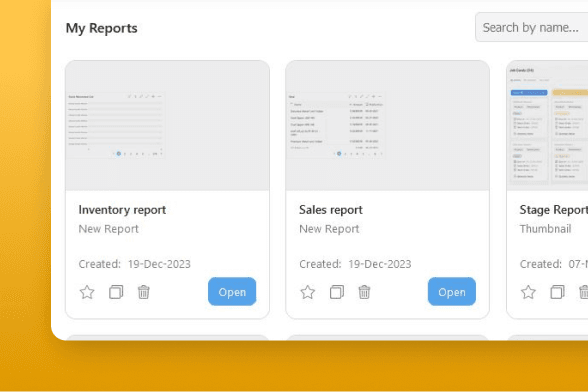Copy the Sales report
This screenshot has width=588, height=392.
(x=337, y=292)
